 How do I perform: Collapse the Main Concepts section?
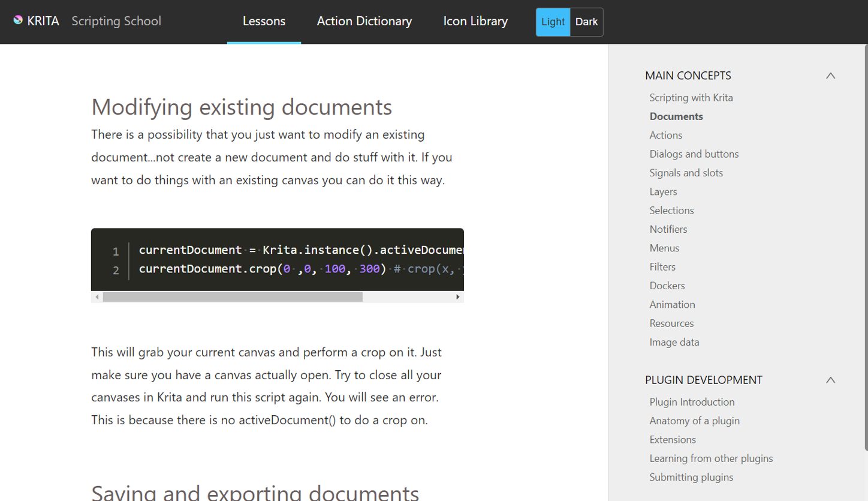coord(830,76)
